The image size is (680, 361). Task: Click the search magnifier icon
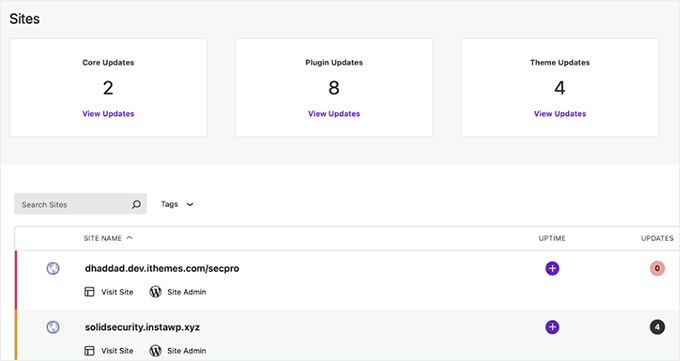tap(136, 204)
